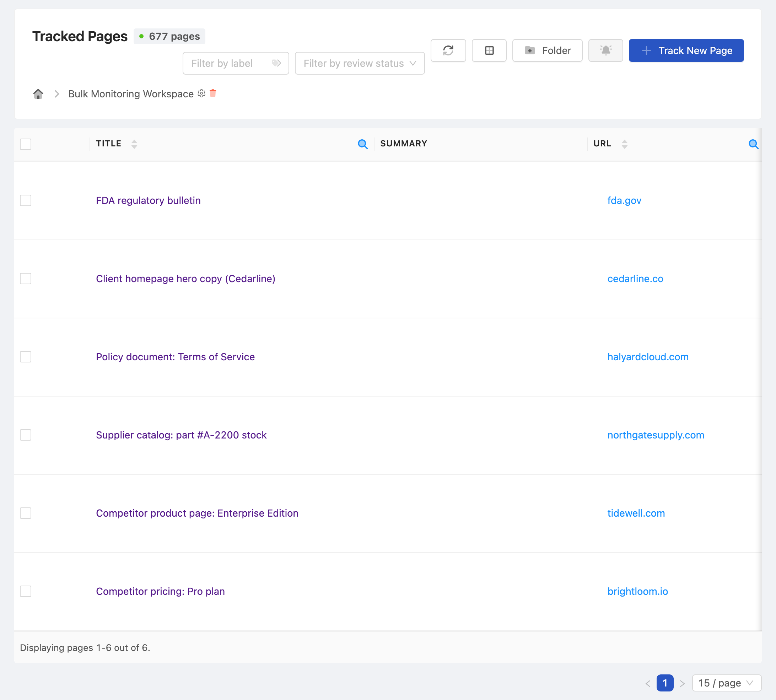Visit the tidewell.com URL link
Image resolution: width=776 pixels, height=700 pixels.
click(636, 513)
